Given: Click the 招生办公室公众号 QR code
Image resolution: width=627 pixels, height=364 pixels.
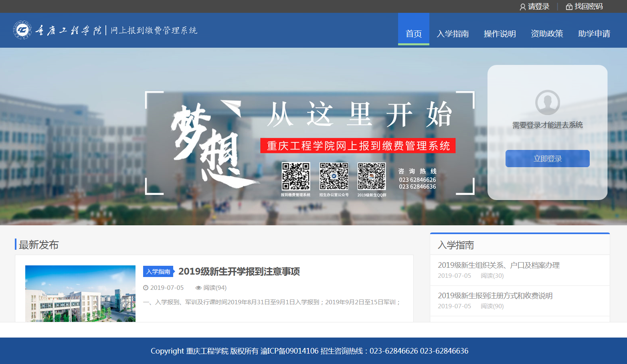Looking at the screenshot, I should (x=334, y=176).
